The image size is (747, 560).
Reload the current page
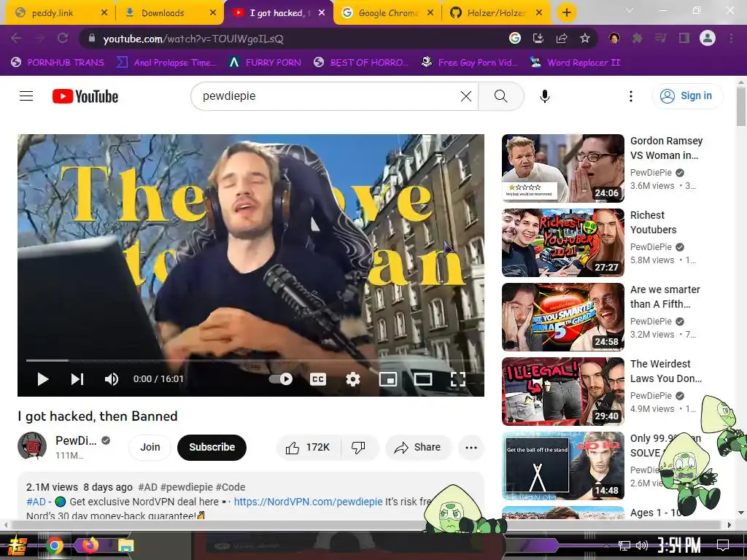click(63, 38)
